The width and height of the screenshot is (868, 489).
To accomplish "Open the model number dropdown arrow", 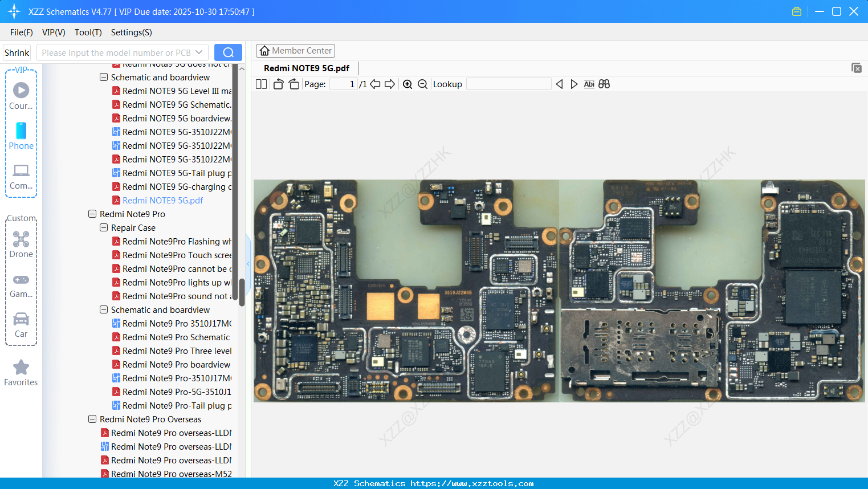I will (x=199, y=52).
